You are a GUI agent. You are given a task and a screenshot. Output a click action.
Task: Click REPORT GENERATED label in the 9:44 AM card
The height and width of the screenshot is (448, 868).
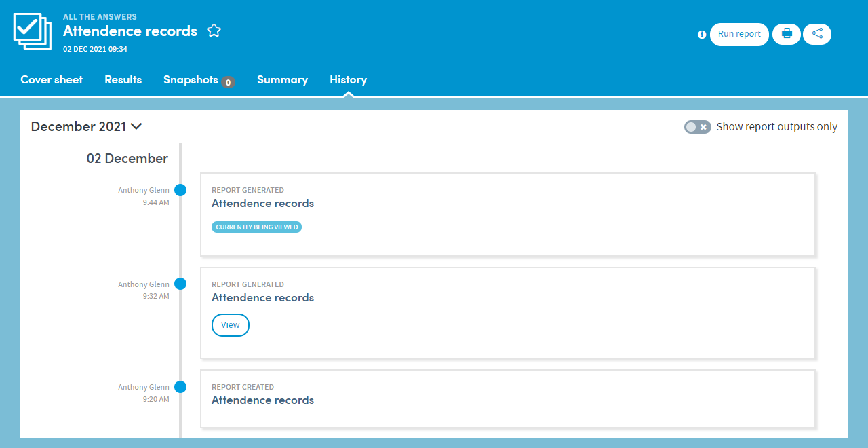(x=248, y=191)
